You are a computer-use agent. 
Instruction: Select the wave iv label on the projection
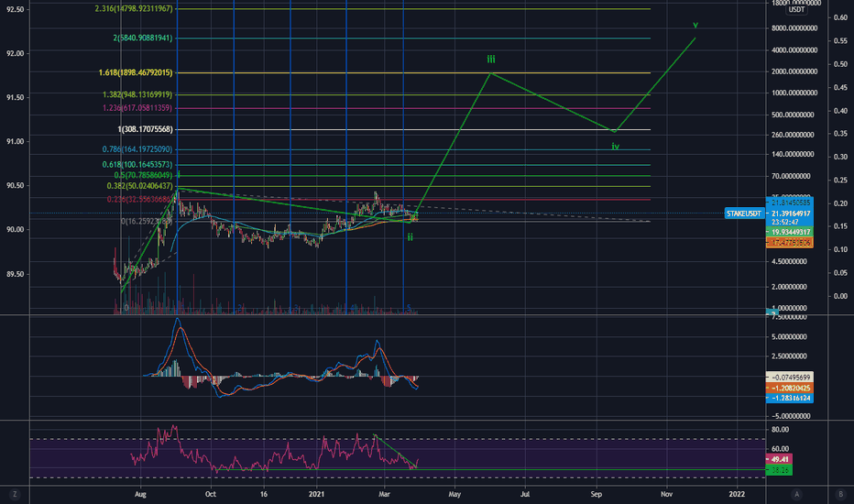(x=616, y=147)
